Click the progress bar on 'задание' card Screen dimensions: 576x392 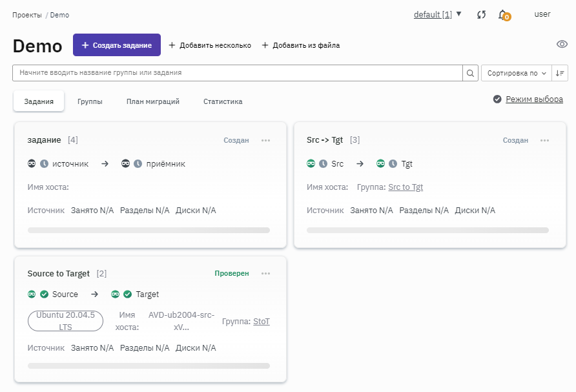click(x=149, y=230)
